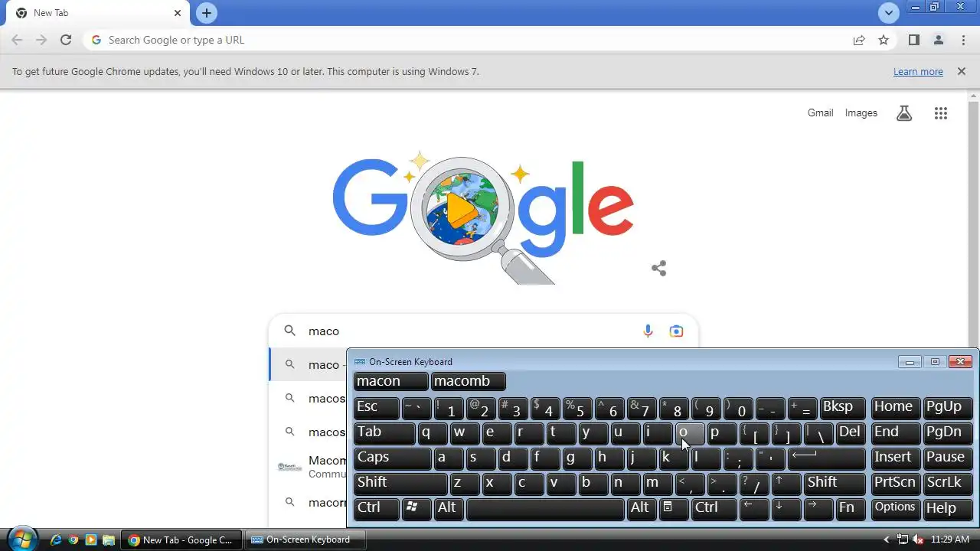Click the PrtScn key

[896, 484]
